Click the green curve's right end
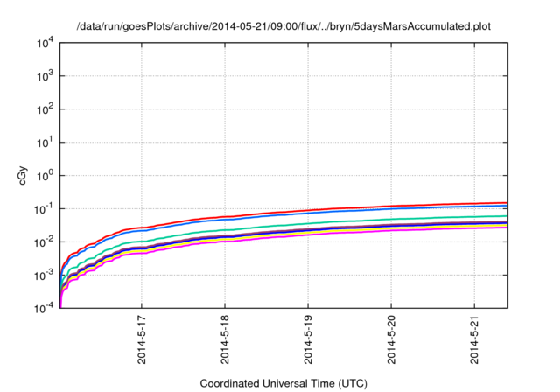560x392 pixels. 507,216
